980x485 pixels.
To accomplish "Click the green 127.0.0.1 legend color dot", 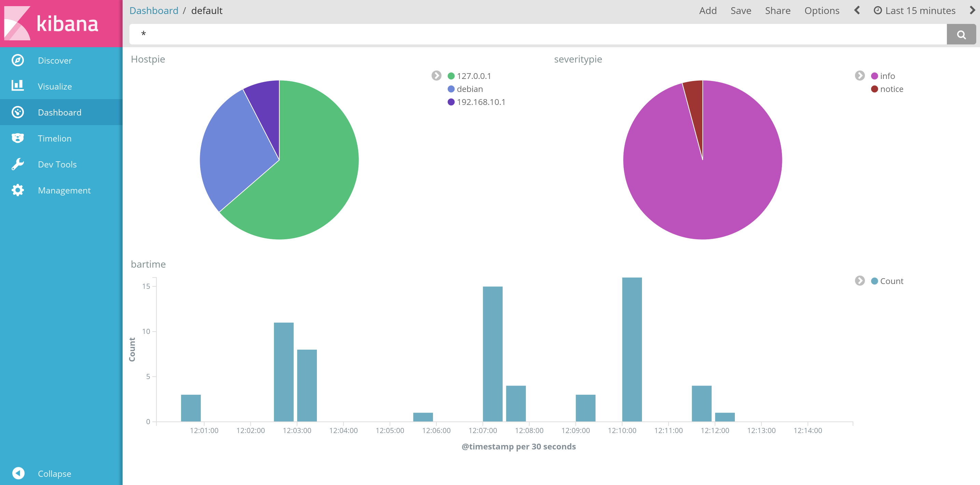I will 451,76.
